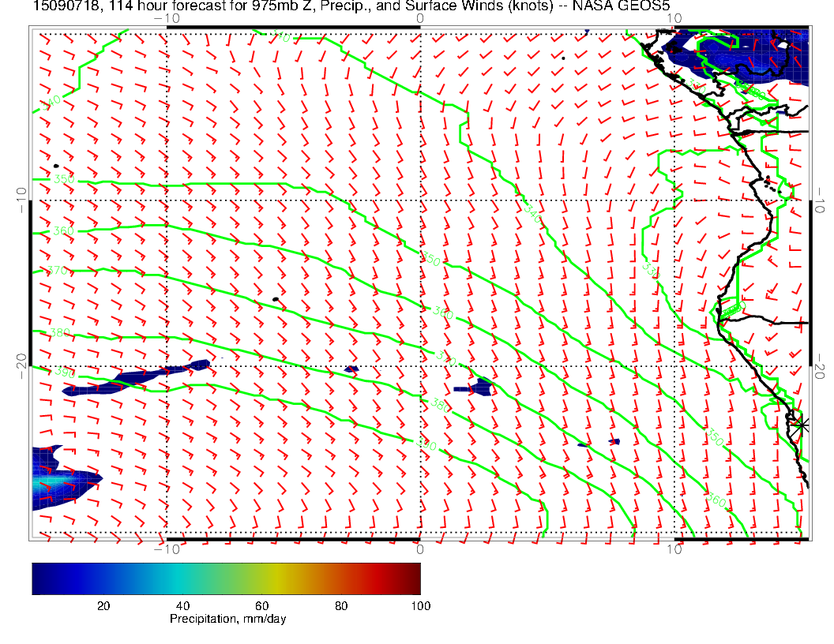Click the "Precipitation, mm/day" colorbar caption

click(x=227, y=620)
